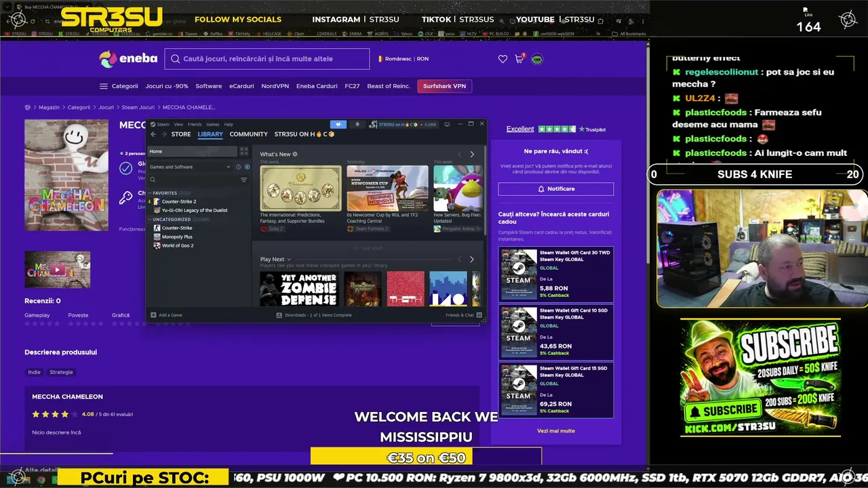Collapse the Uncategorized category in Steam
868x488 pixels.
pos(151,220)
